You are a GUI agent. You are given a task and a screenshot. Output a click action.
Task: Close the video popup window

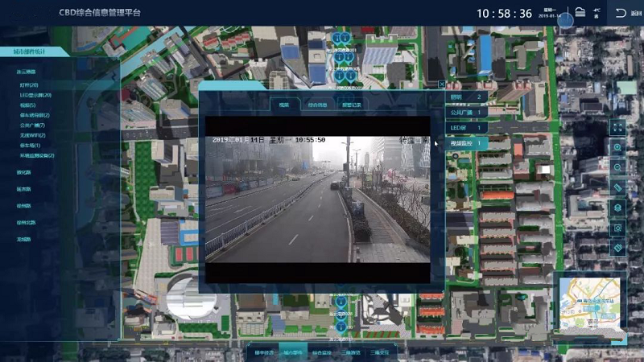pyautogui.click(x=442, y=84)
